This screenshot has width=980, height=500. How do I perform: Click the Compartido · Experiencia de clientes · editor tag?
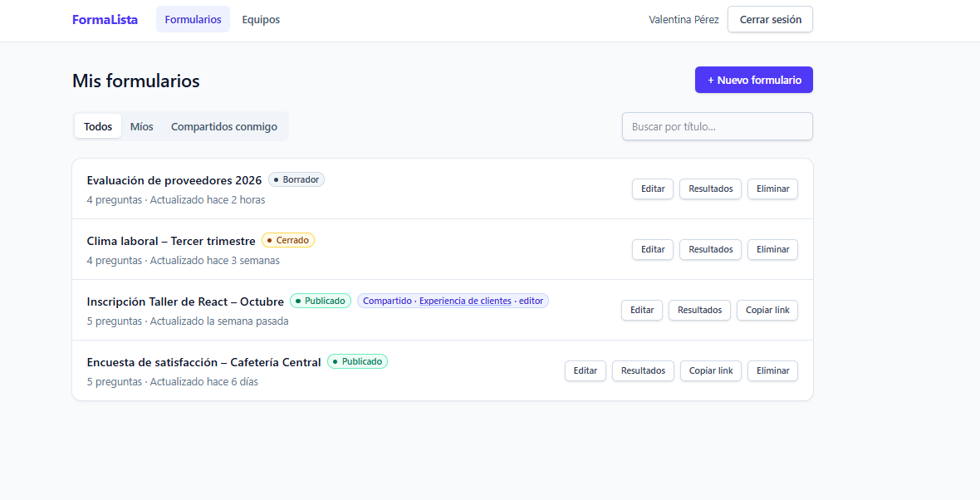[453, 301]
